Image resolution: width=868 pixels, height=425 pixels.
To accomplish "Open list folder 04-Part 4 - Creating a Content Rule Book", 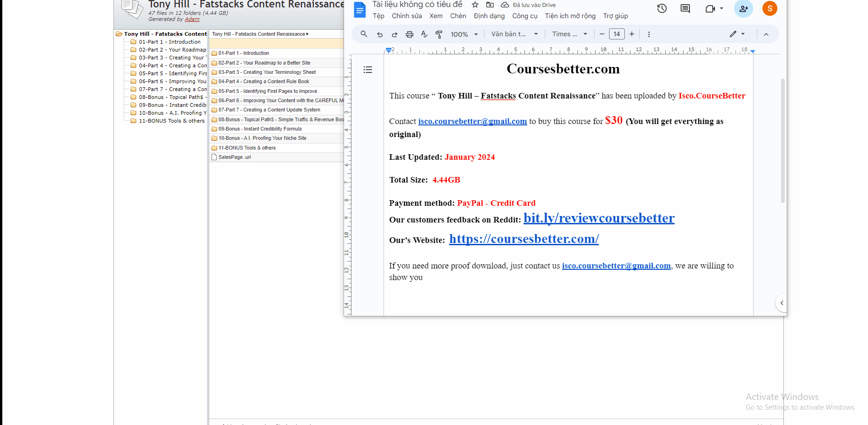I will point(264,81).
